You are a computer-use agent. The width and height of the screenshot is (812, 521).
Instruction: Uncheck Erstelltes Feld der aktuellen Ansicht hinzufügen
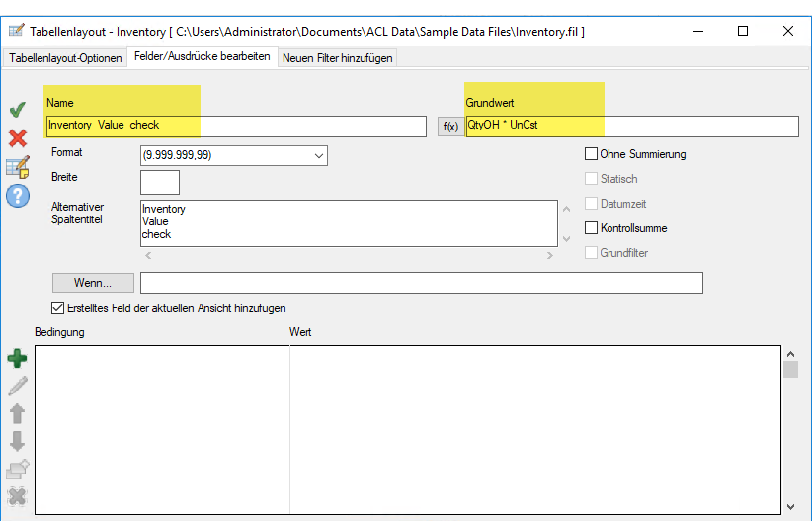point(57,308)
